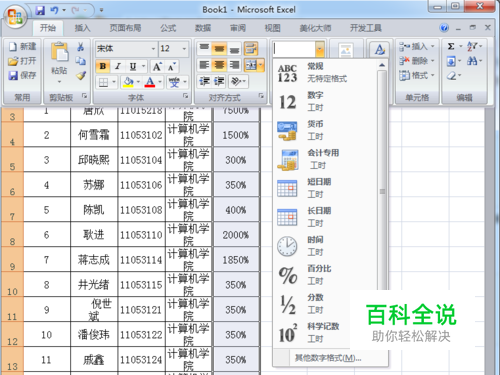Viewport: 500px width, 375px height.
Task: Toggle Underline formatting
Action: pyautogui.click(x=133, y=67)
